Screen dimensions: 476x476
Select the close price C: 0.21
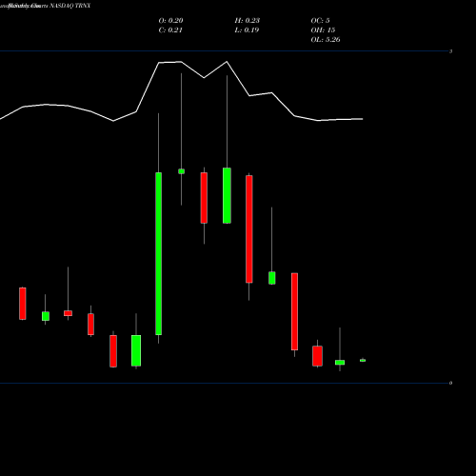coord(170,30)
